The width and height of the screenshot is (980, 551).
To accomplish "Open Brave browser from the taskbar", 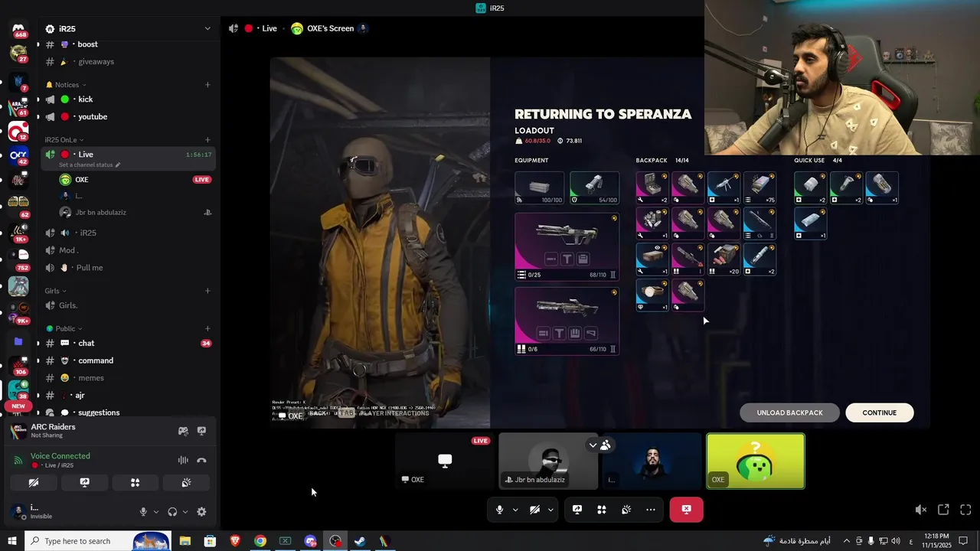I will click(235, 541).
